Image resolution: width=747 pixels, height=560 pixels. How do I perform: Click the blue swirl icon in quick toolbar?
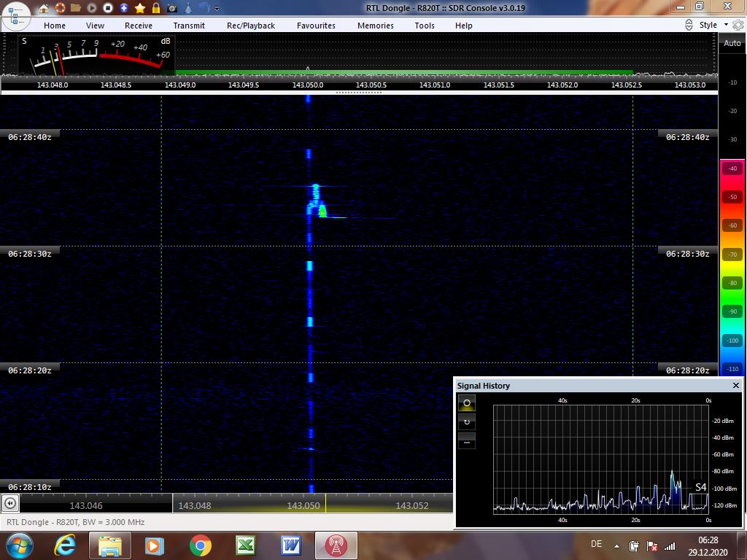coord(204,8)
